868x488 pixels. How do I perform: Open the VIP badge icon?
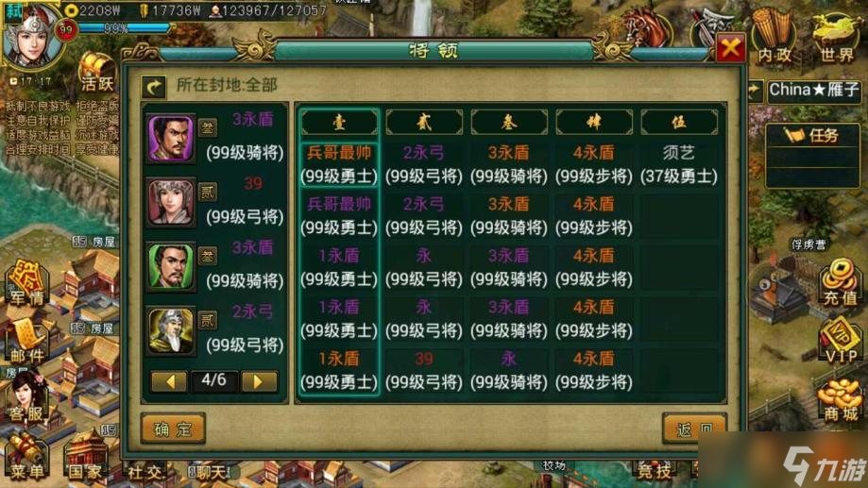click(841, 340)
